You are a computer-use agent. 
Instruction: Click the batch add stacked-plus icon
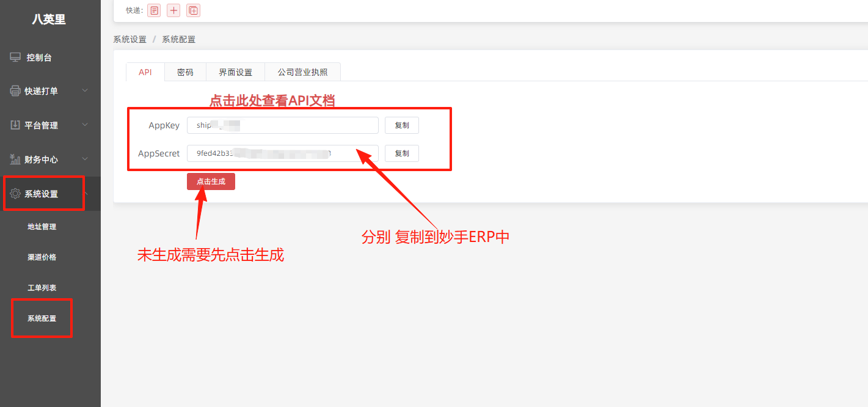click(193, 10)
